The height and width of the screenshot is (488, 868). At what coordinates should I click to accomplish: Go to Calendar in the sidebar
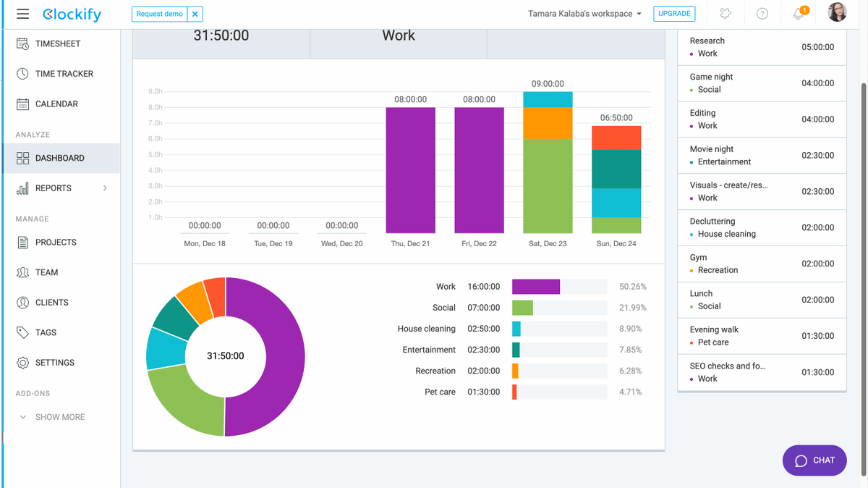coord(56,104)
